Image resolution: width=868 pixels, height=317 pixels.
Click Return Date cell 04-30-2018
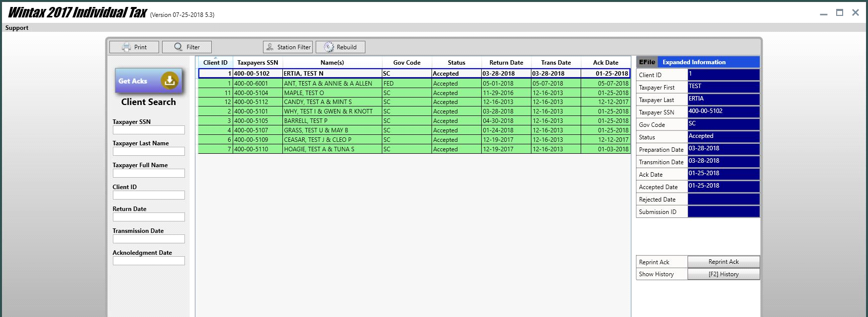pyautogui.click(x=506, y=121)
